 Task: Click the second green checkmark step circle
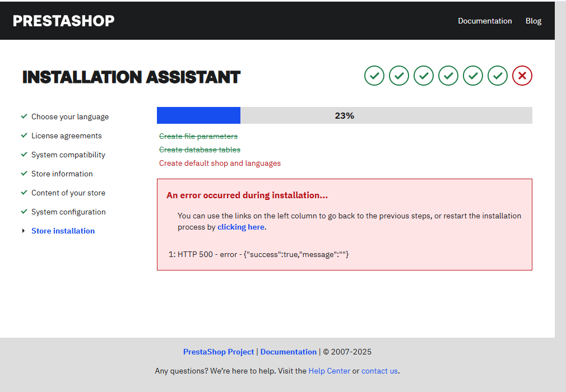[399, 76]
